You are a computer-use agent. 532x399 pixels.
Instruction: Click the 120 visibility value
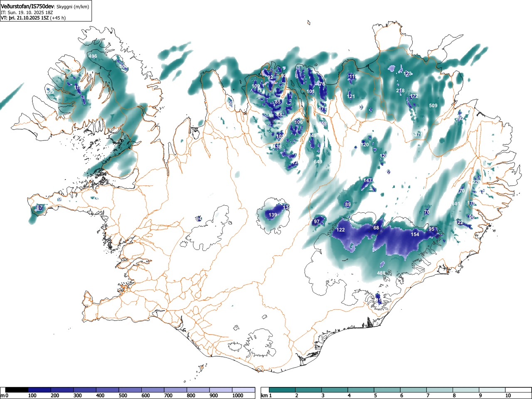pyautogui.click(x=365, y=145)
